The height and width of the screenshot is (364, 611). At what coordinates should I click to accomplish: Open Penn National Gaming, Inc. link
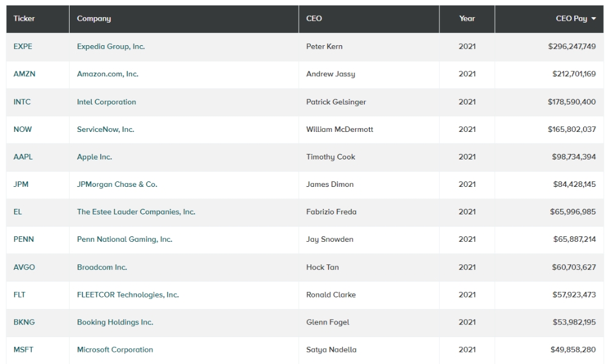[125, 239]
